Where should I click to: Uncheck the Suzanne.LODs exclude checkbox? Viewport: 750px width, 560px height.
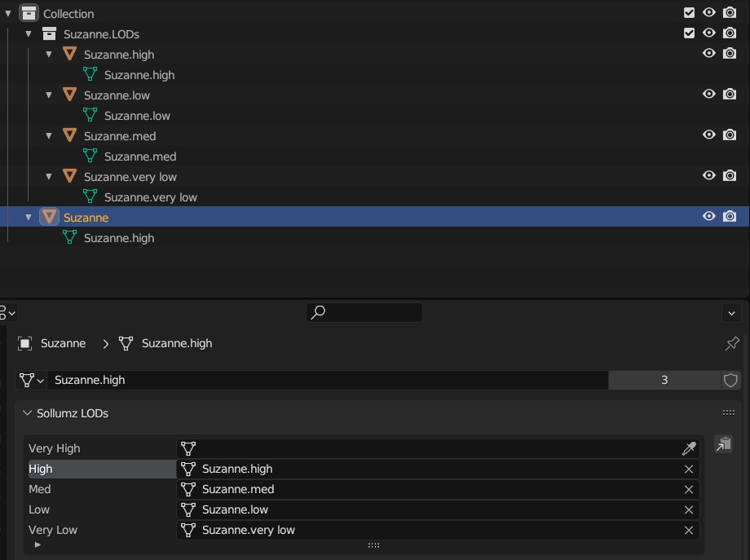(689, 33)
